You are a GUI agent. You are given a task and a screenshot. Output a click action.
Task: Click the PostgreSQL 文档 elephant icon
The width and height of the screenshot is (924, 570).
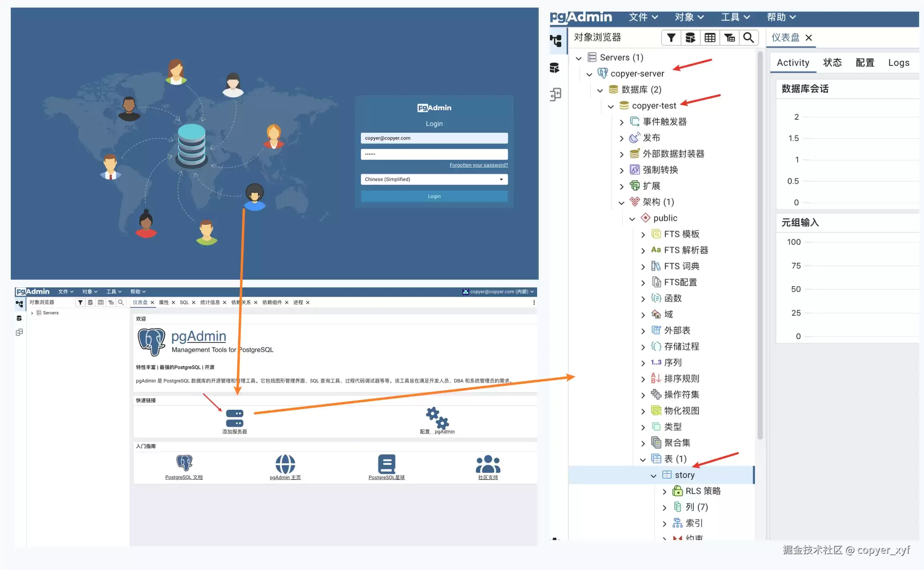click(x=184, y=463)
